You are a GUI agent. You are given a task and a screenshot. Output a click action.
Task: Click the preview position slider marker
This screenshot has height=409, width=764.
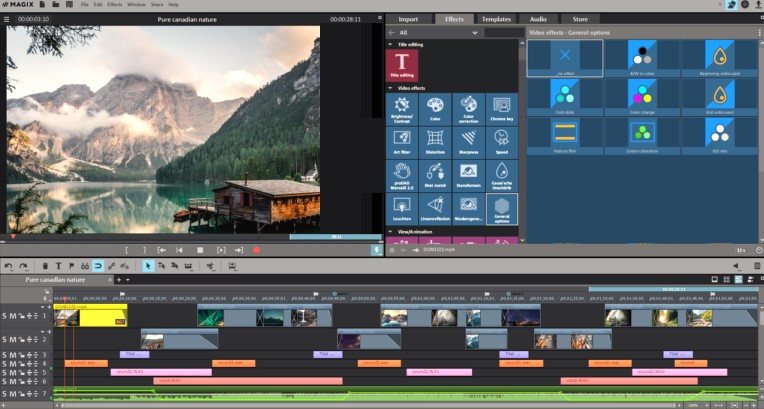(13, 236)
